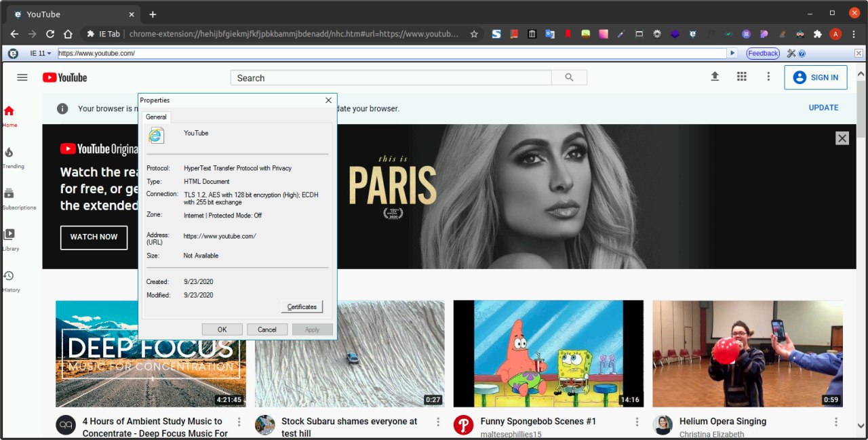868x440 pixels.
Task: Close the Properties dialog with X
Action: click(329, 100)
